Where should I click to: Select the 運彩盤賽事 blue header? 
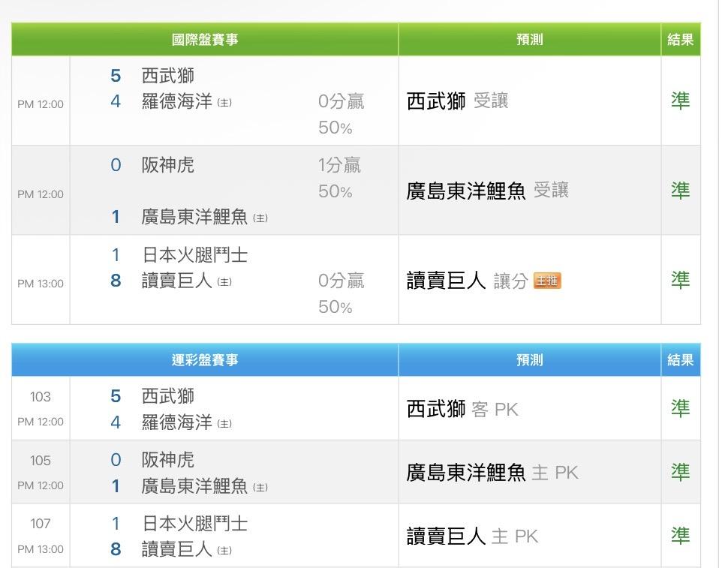coord(205,360)
